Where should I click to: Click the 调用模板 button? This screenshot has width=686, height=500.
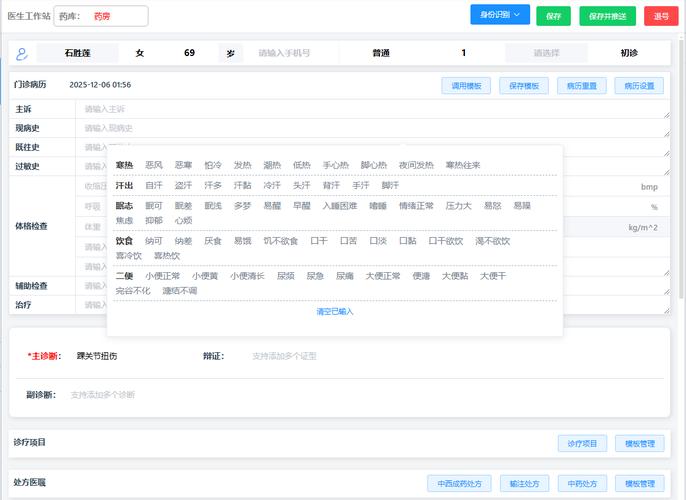tap(466, 86)
